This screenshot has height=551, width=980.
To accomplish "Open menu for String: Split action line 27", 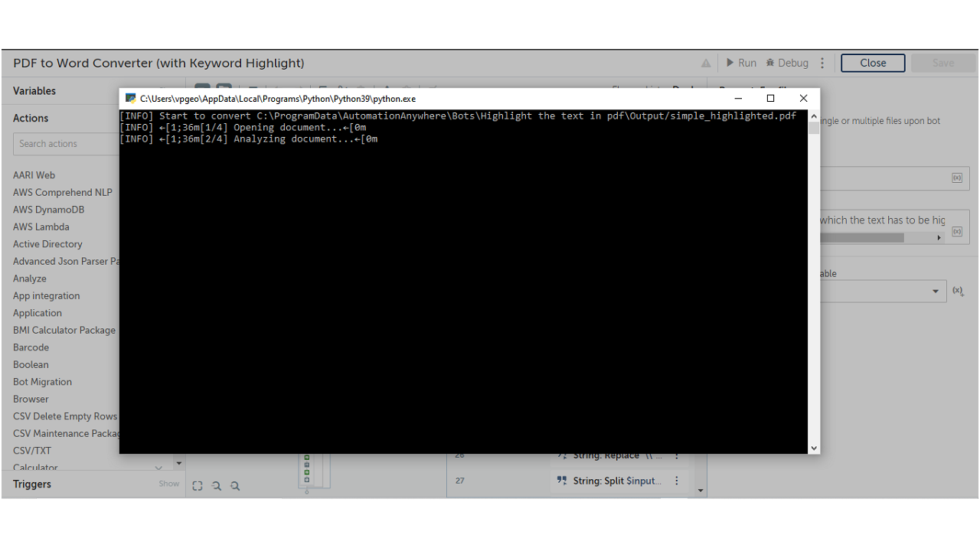I will 677,481.
